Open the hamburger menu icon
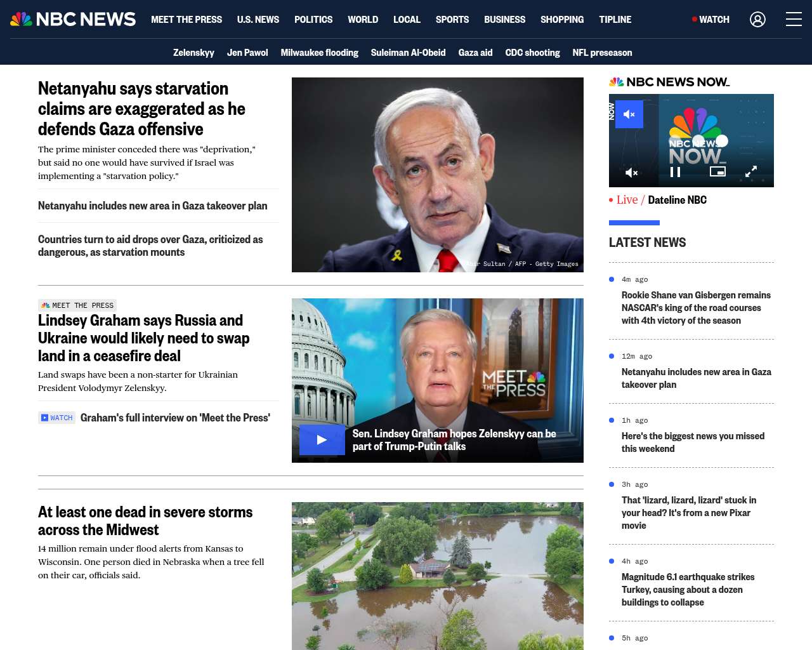This screenshot has width=812, height=650. (x=794, y=20)
